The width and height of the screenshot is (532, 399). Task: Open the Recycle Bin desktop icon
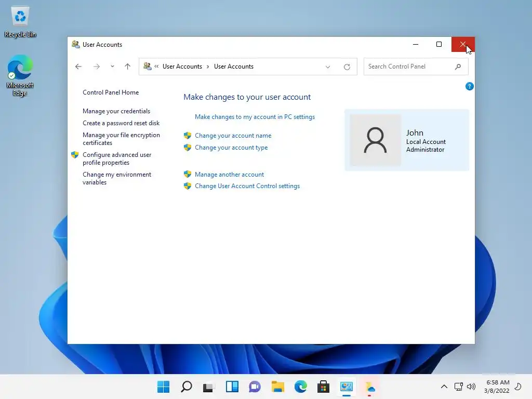tap(20, 22)
